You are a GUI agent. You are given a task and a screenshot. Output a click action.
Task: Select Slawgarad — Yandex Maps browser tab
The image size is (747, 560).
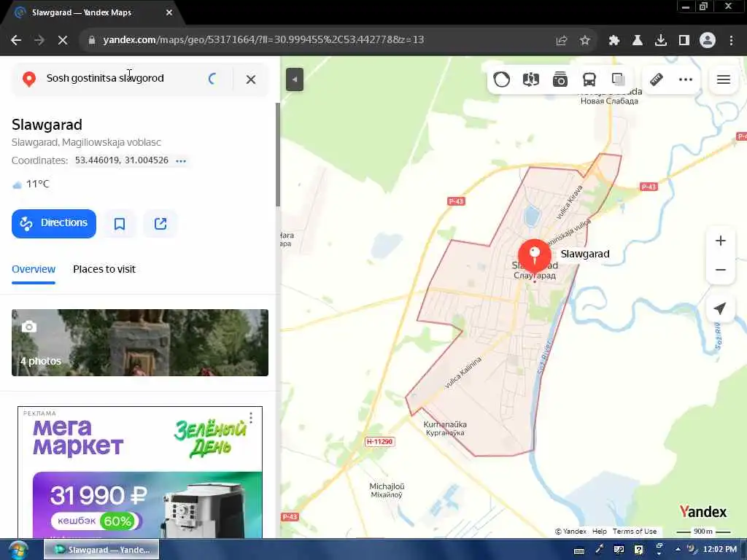pyautogui.click(x=90, y=13)
